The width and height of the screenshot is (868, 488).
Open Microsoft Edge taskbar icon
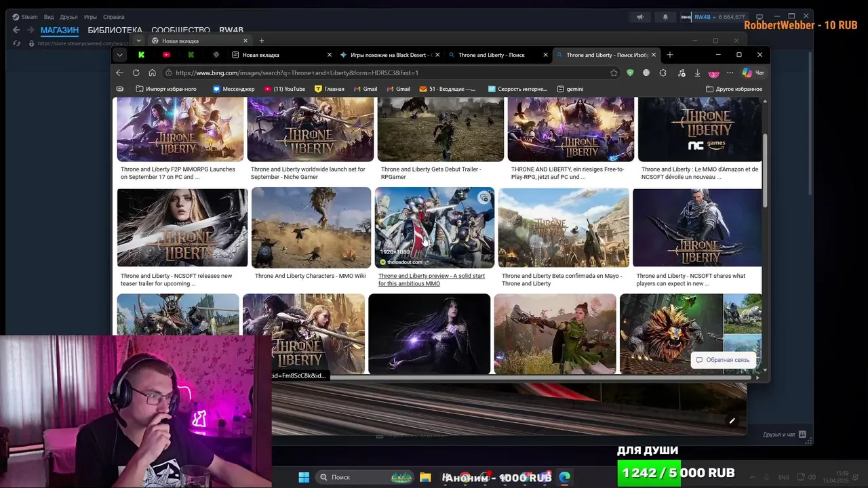pos(564,477)
